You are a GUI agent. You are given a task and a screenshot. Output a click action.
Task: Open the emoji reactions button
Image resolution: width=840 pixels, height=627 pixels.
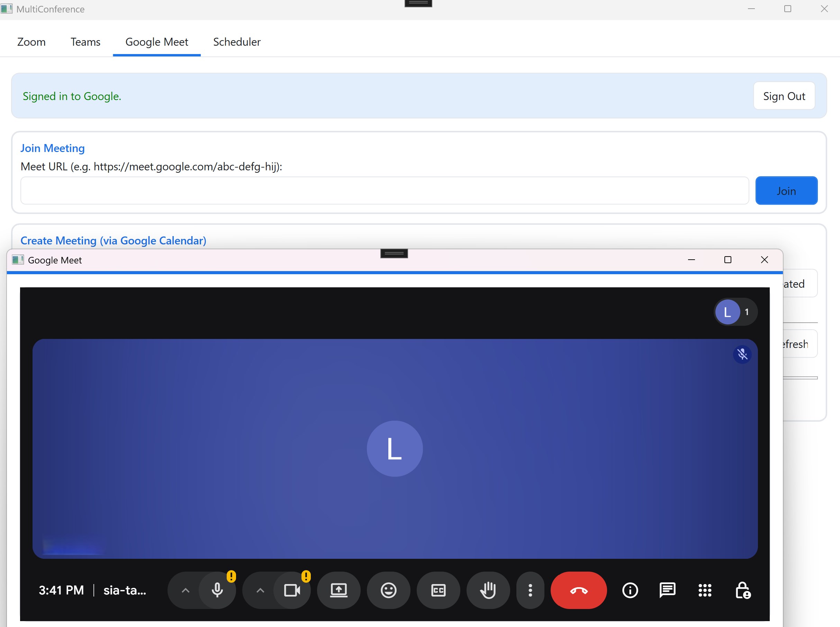[x=389, y=590]
